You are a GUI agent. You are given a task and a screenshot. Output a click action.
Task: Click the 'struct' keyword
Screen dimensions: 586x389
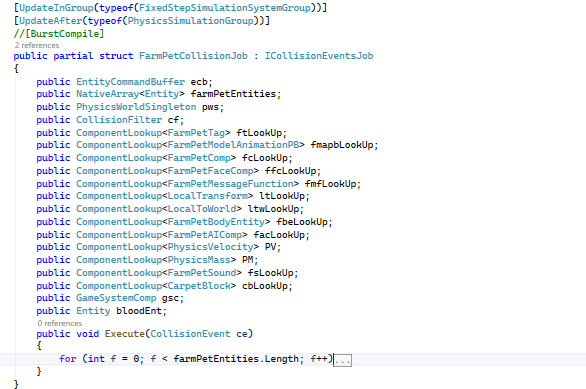pyautogui.click(x=116, y=56)
